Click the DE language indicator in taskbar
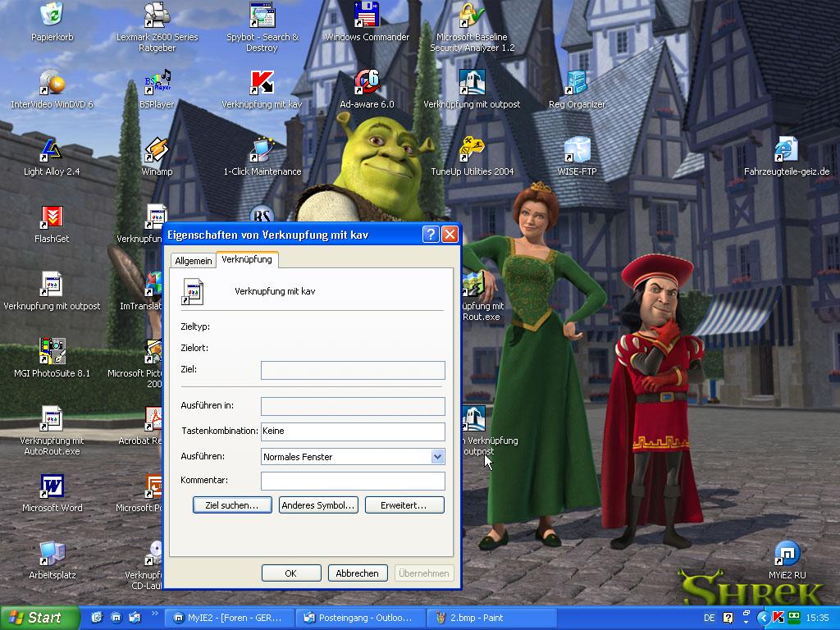Viewport: 840px width, 630px height. [710, 618]
